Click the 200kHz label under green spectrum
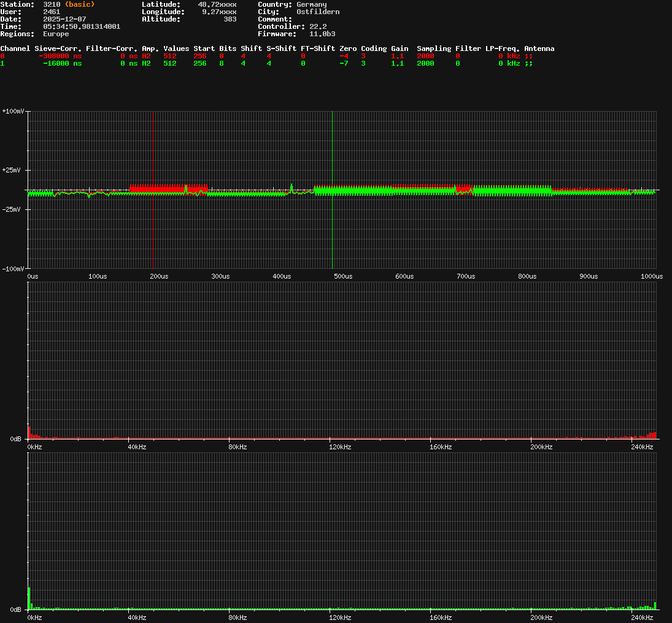Image resolution: width=672 pixels, height=623 pixels. (x=541, y=617)
